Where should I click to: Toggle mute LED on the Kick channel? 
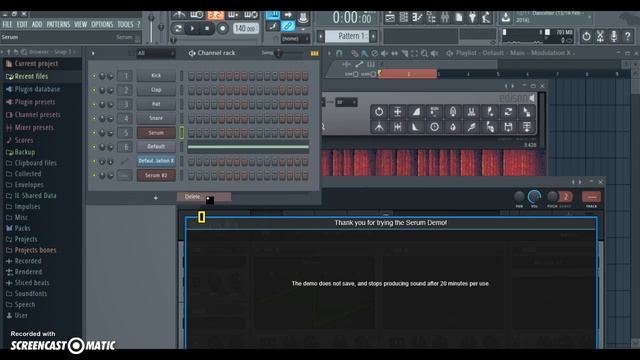94,76
